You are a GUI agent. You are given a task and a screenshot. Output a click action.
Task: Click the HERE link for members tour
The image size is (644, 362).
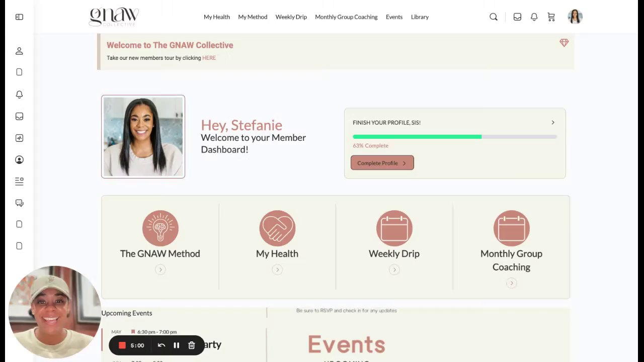[209, 58]
